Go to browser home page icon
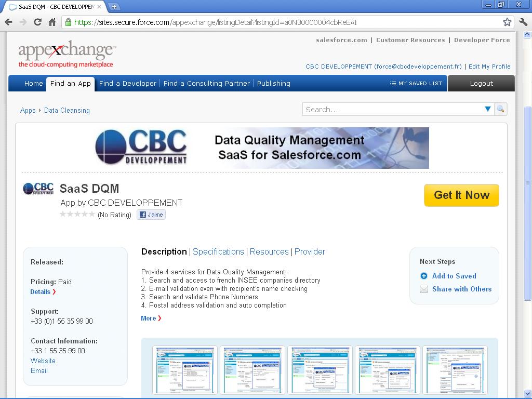Viewport: 532px width, 399px height. 52,22
